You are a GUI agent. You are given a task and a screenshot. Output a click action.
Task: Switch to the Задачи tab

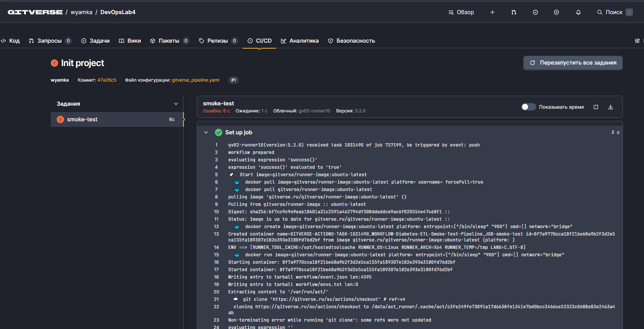(95, 41)
